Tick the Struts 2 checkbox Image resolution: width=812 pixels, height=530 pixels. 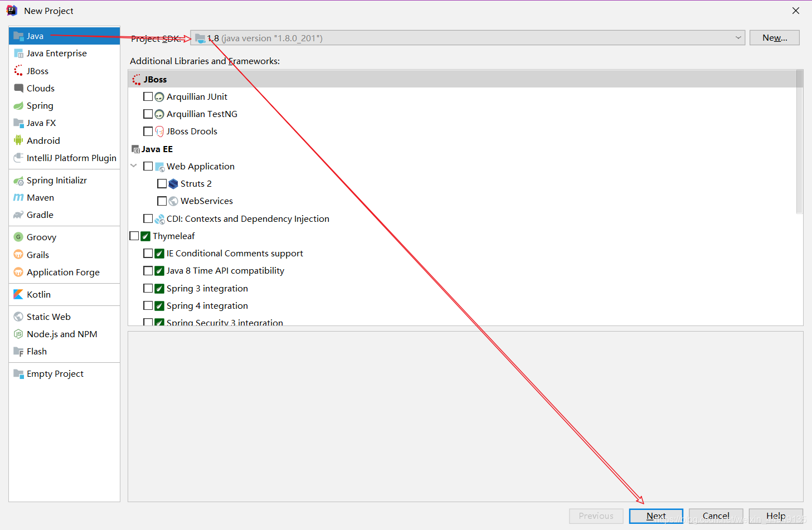(162, 183)
